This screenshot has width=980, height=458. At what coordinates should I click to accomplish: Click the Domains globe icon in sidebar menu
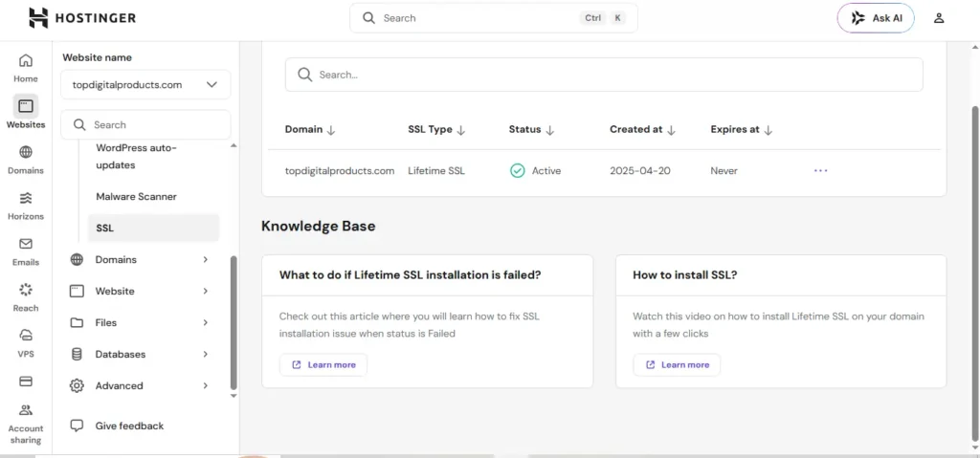click(77, 259)
